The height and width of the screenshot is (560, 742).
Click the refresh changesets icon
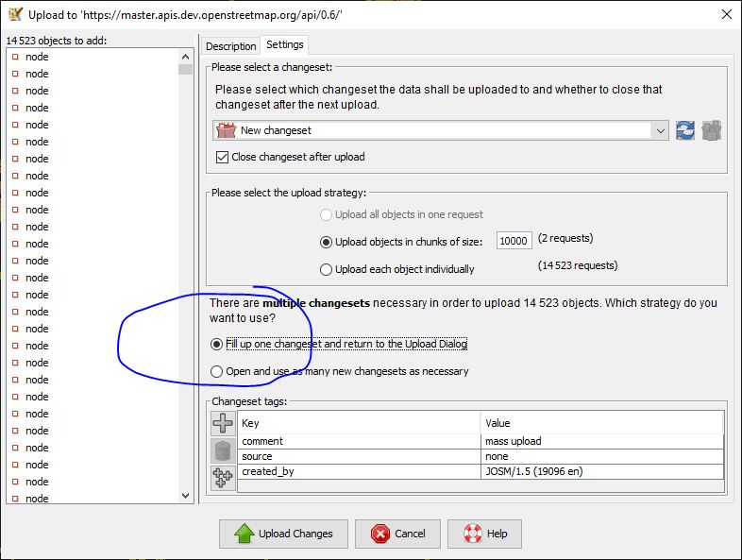(x=685, y=130)
